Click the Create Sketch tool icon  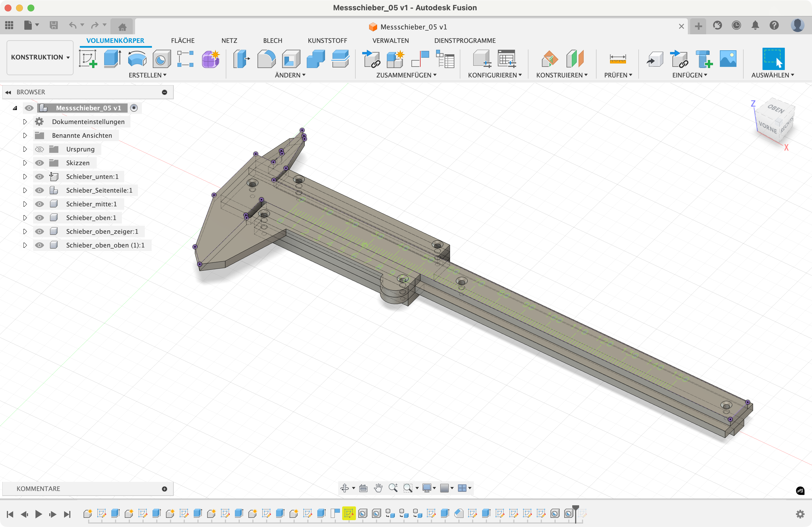[88, 59]
